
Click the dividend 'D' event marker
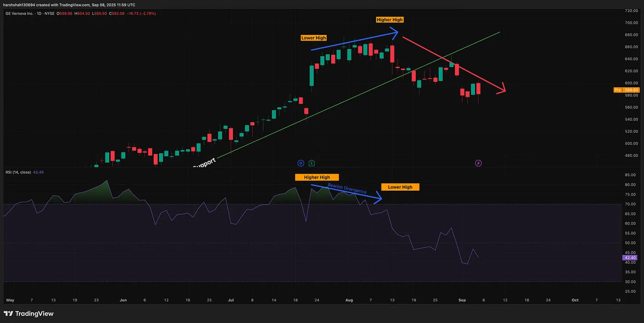click(301, 163)
